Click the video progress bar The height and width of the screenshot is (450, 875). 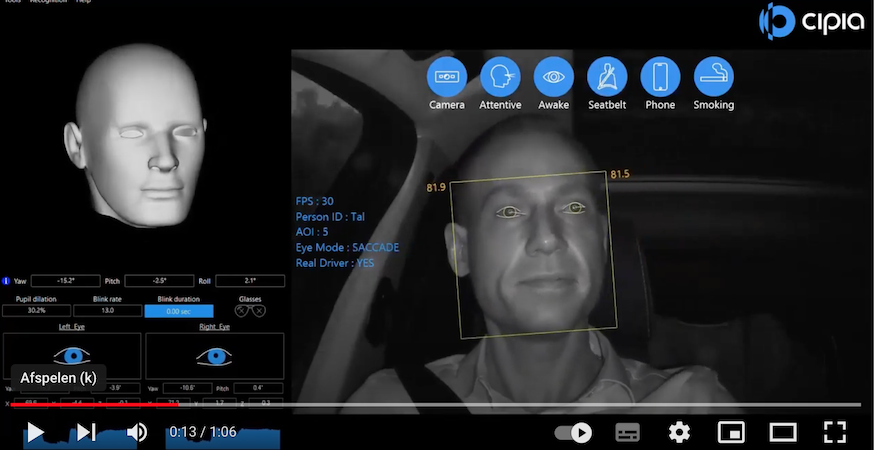[500, 405]
